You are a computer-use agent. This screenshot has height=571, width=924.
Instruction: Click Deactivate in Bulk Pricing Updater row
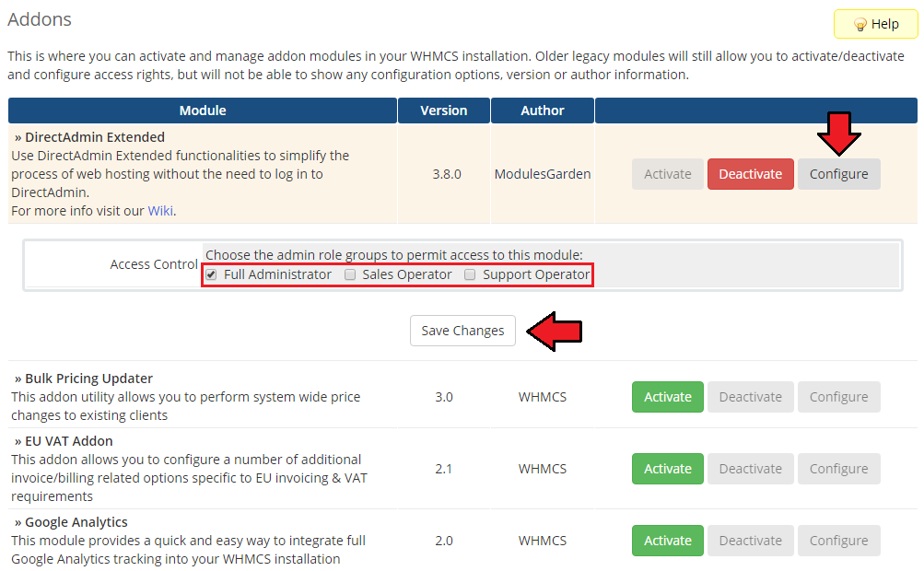pos(750,397)
